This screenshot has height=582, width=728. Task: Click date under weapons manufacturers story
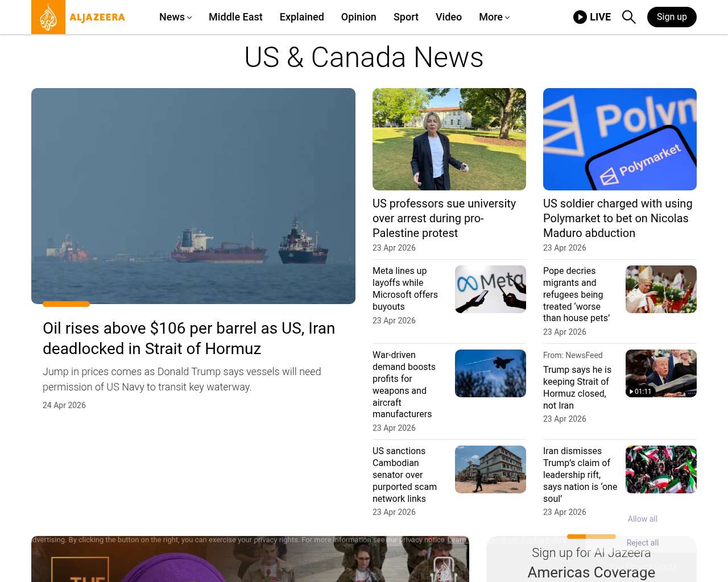pyautogui.click(x=394, y=428)
